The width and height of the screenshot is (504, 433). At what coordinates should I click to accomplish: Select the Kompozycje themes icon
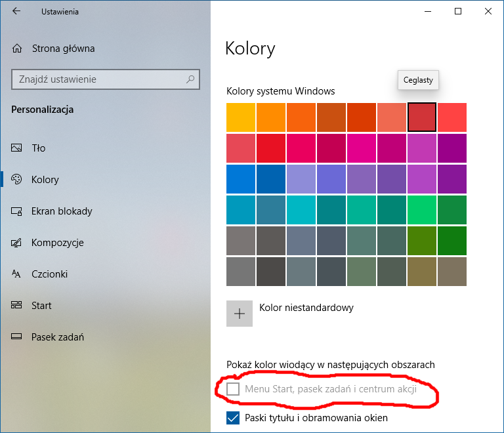point(16,243)
